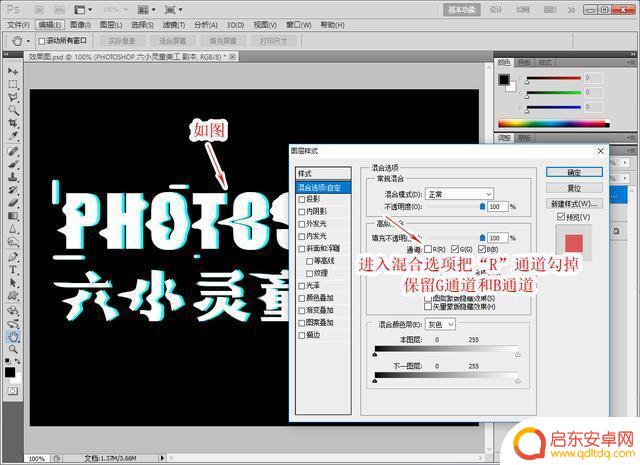This screenshot has height=465, width=640.
Task: Select the History Brush tool
Action: pos(13,190)
